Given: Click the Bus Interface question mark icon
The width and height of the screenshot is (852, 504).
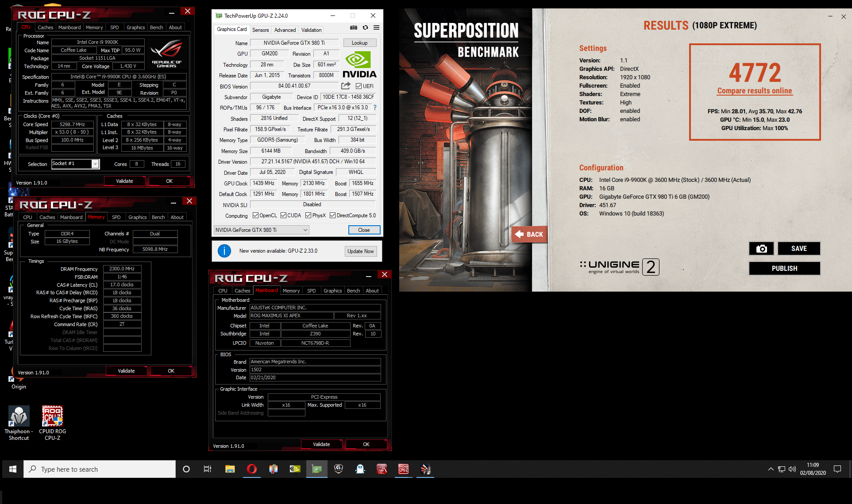Looking at the screenshot, I should click(x=375, y=108).
